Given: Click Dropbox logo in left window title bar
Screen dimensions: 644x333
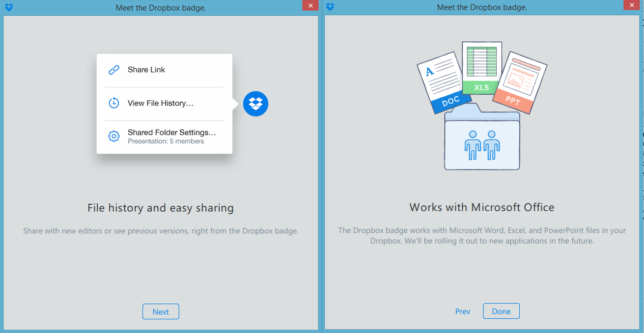Looking at the screenshot, I should coord(8,7).
